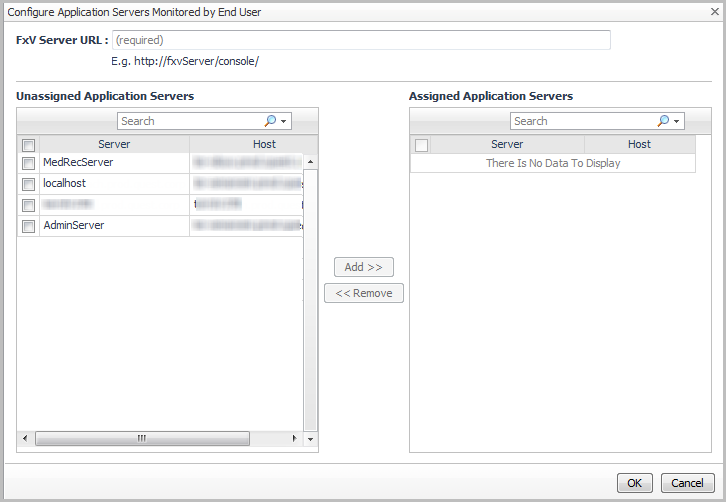Click << Remove button

364,293
